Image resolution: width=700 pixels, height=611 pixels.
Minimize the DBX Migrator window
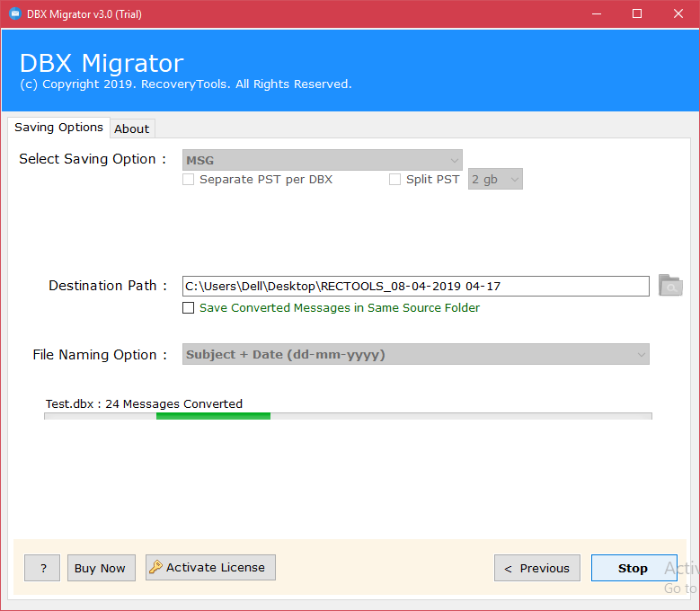point(597,13)
